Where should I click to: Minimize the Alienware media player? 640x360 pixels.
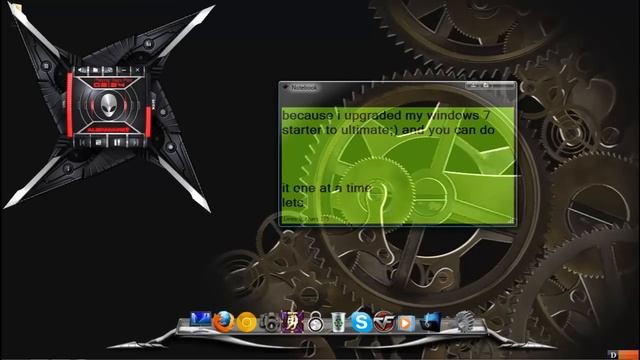(x=124, y=71)
